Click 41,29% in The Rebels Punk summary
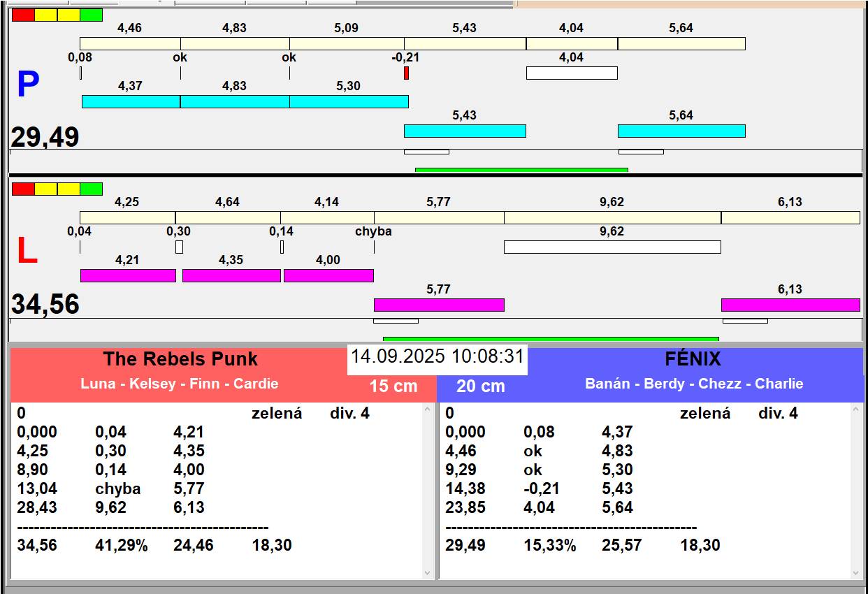The width and height of the screenshot is (868, 594). [122, 545]
